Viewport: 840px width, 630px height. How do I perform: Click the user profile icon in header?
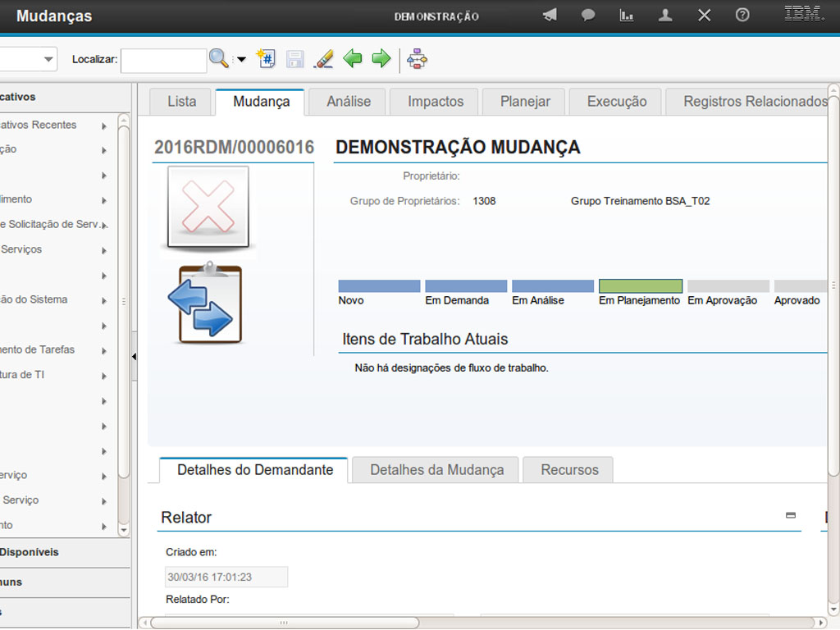click(665, 16)
